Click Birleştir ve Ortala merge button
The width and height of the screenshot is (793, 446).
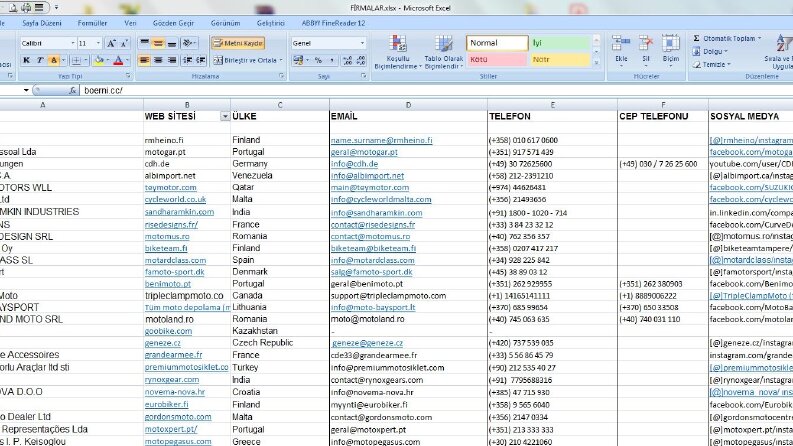coord(247,60)
